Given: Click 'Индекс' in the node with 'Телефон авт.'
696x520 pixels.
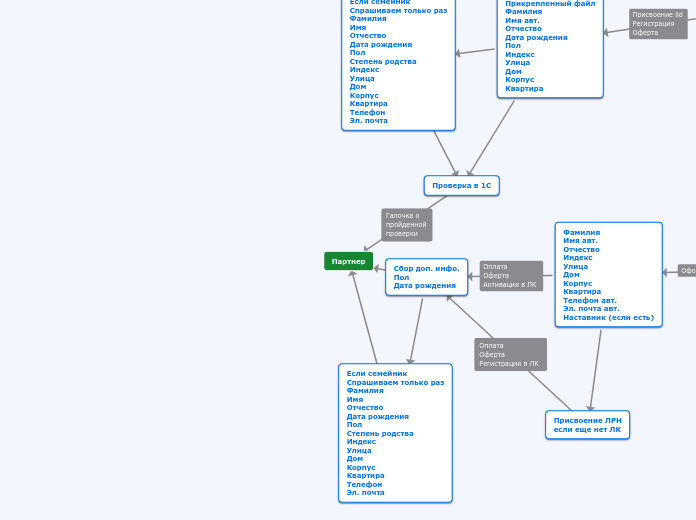Looking at the screenshot, I should (577, 258).
